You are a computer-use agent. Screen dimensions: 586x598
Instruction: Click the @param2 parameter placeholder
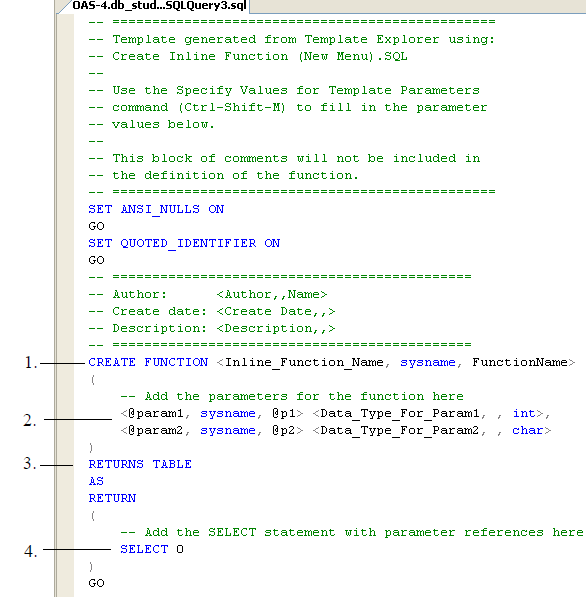156,430
